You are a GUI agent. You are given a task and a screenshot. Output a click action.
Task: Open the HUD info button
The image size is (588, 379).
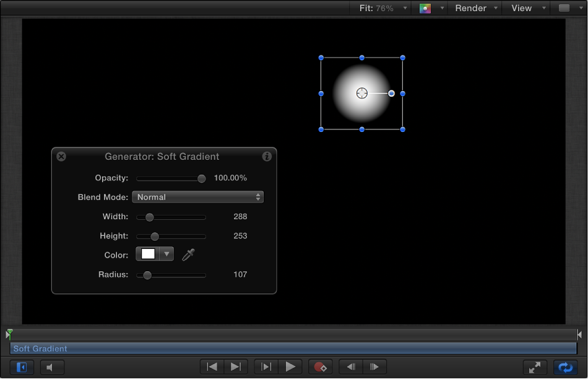click(267, 157)
